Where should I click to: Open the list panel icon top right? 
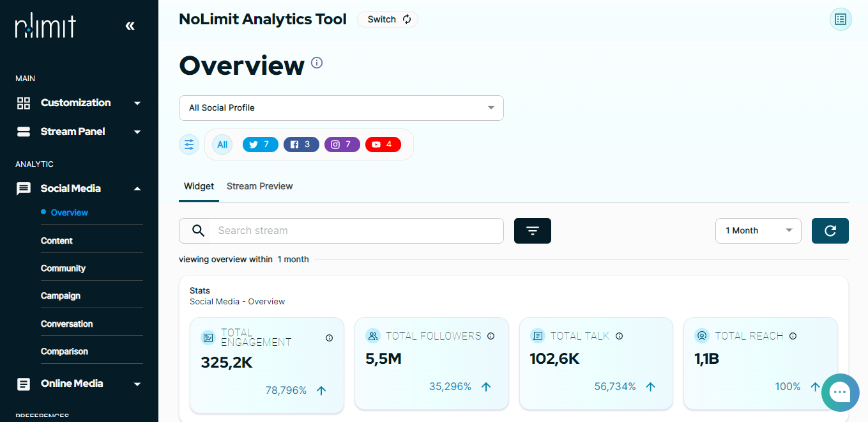click(841, 19)
